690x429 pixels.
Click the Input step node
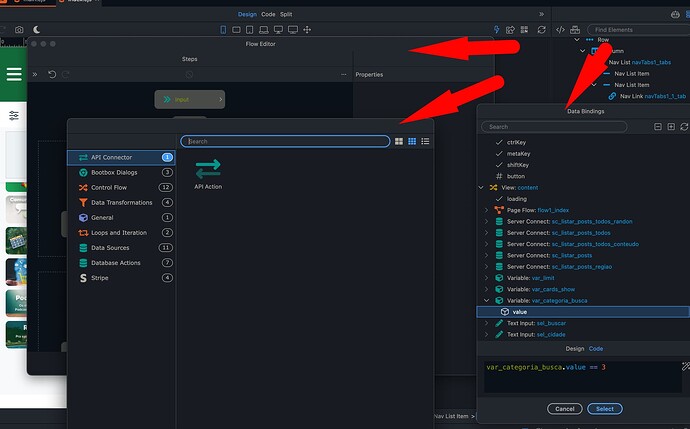point(190,99)
